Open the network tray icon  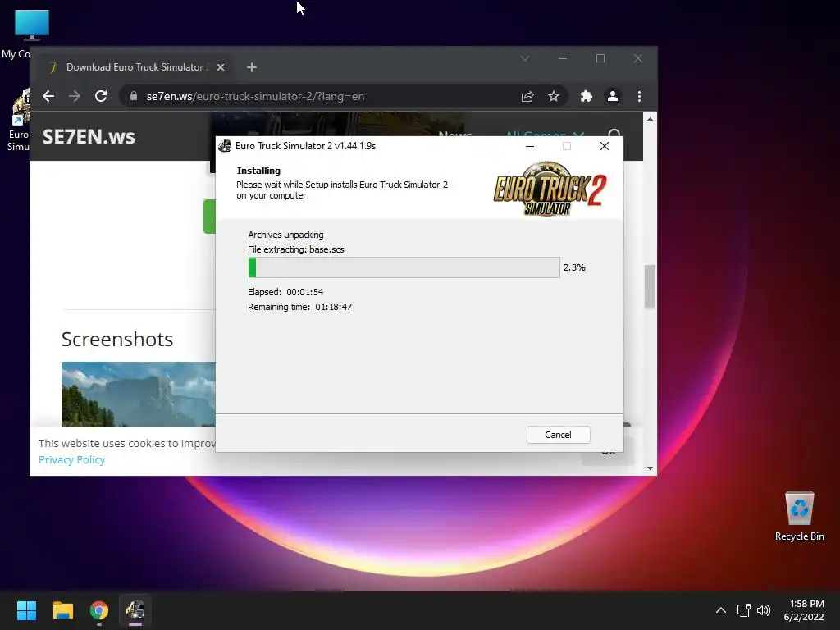743,610
